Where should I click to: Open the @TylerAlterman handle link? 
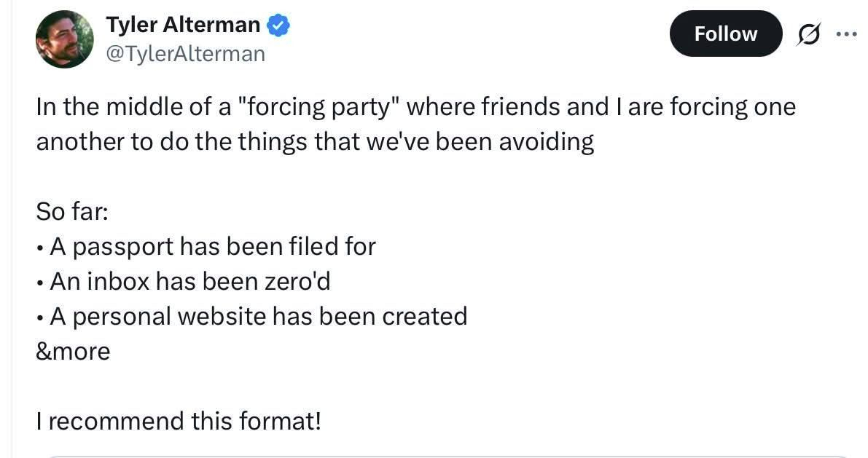coord(185,53)
